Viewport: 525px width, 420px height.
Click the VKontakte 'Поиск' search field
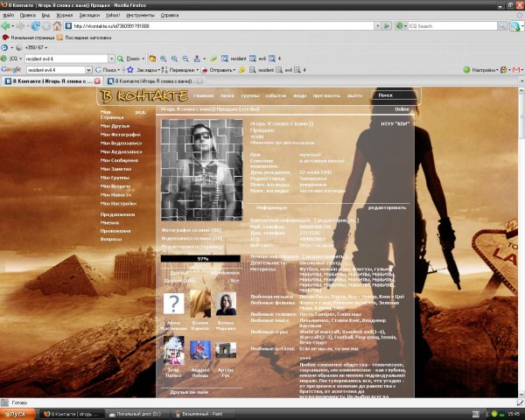[395, 95]
